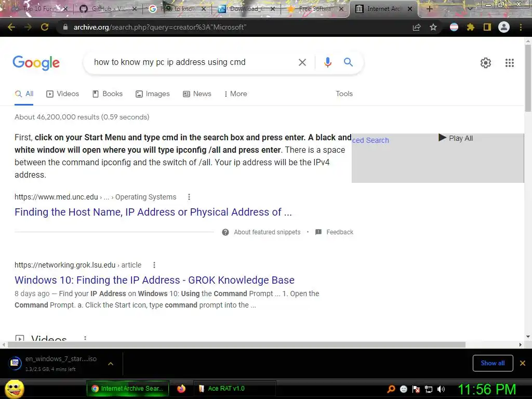Click About featured snippets help icon

[x=225, y=232]
